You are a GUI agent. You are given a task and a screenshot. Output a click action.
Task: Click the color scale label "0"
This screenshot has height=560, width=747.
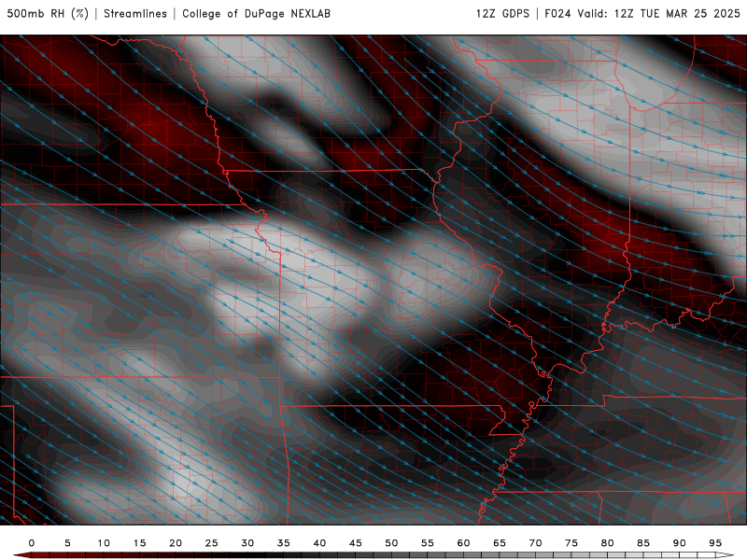click(x=32, y=543)
